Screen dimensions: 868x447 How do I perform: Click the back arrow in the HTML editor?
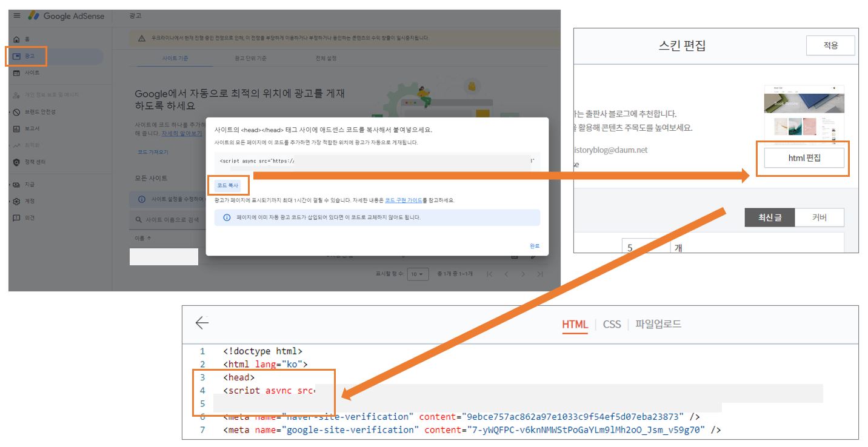(x=202, y=323)
